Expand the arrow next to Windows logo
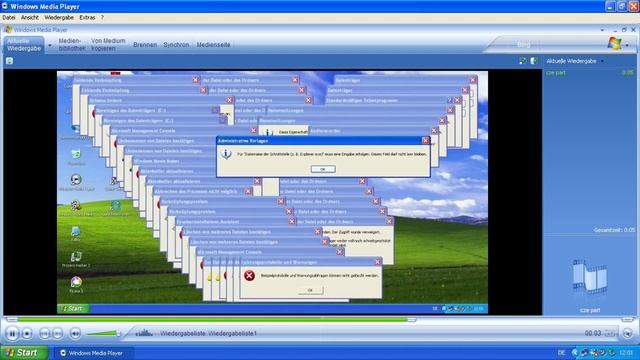640x360 pixels. (x=627, y=45)
